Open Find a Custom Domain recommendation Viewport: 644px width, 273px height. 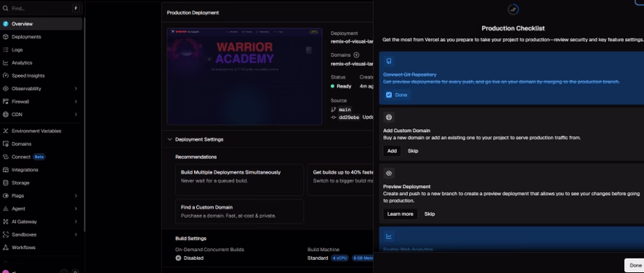pos(239,211)
